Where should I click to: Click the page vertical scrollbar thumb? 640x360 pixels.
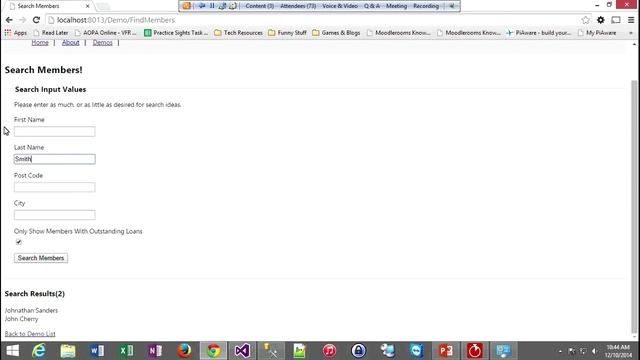(x=634, y=206)
